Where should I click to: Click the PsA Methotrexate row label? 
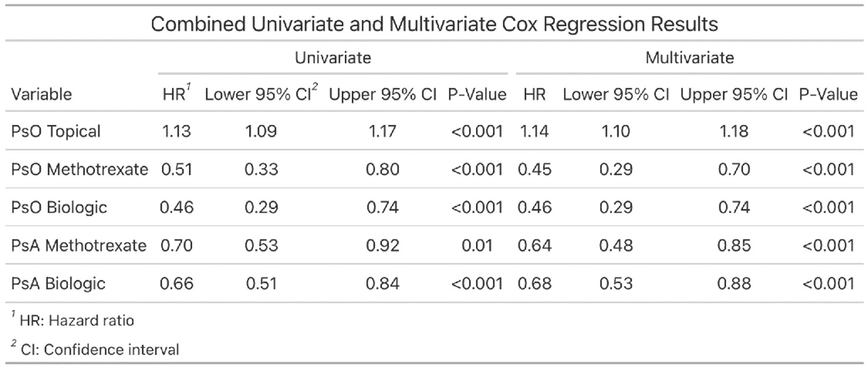(x=79, y=245)
